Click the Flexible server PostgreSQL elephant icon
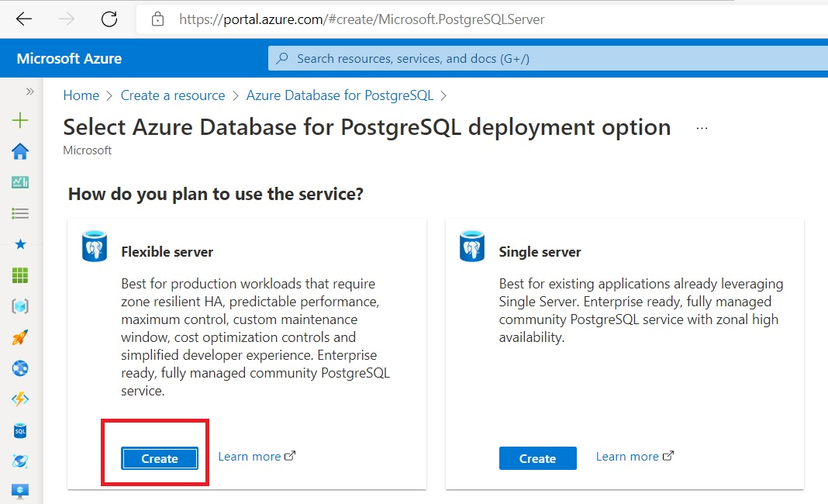Viewport: 828px width, 504px height. [95, 247]
